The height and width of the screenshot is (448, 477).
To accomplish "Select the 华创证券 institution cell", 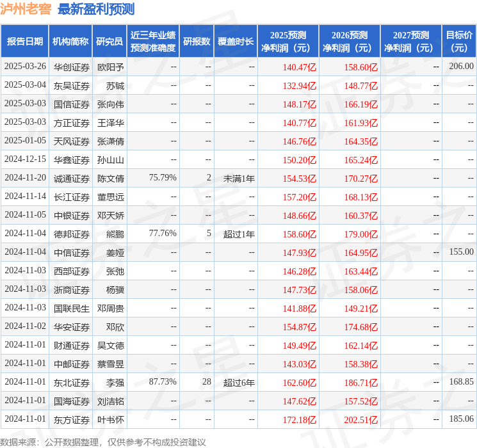I will (x=72, y=67).
